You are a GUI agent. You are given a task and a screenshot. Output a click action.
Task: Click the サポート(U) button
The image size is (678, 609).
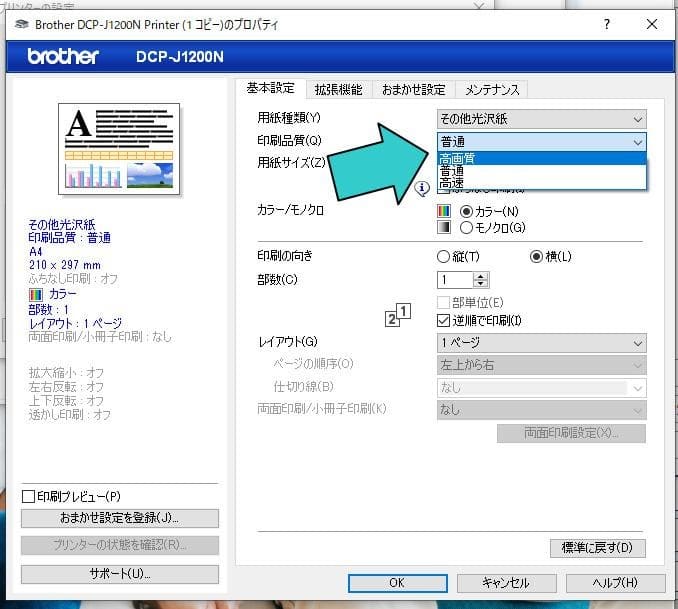120,574
